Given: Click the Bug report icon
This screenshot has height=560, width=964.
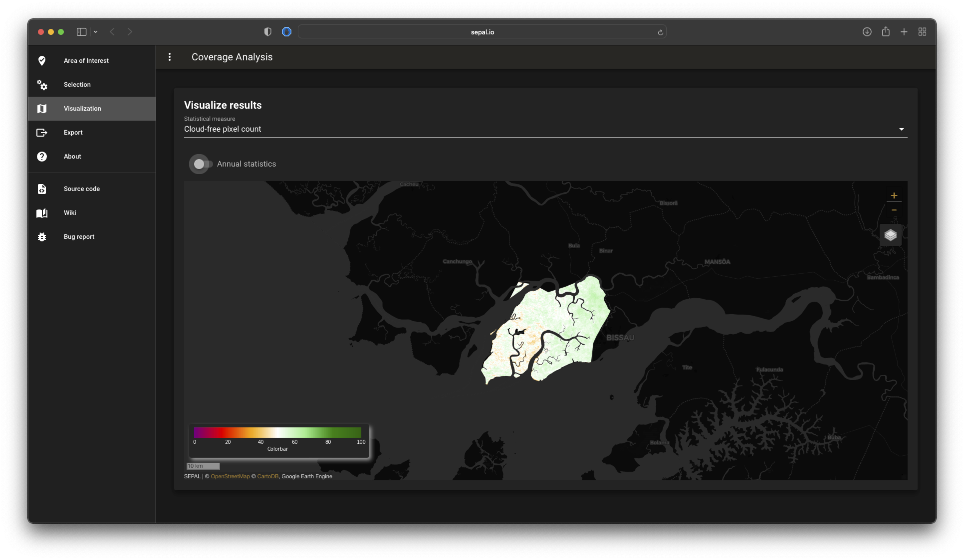Looking at the screenshot, I should pos(42,237).
